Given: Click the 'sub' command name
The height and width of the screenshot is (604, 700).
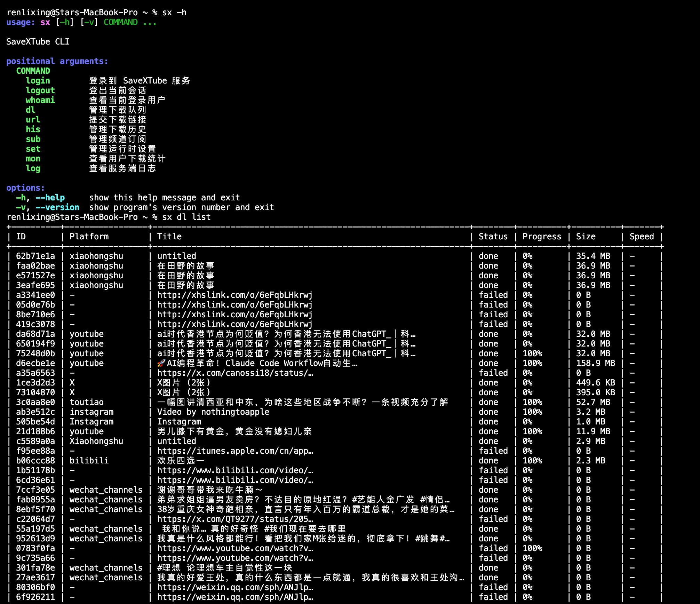Looking at the screenshot, I should (33, 139).
